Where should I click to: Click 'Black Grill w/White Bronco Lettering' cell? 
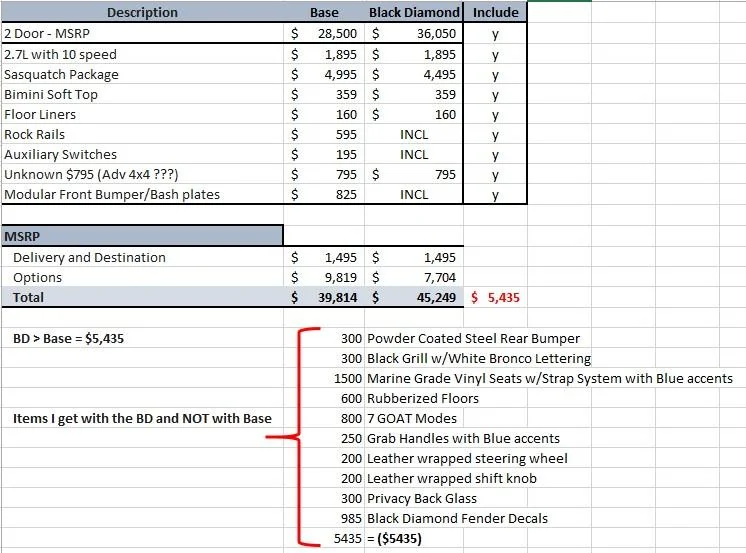(479, 358)
